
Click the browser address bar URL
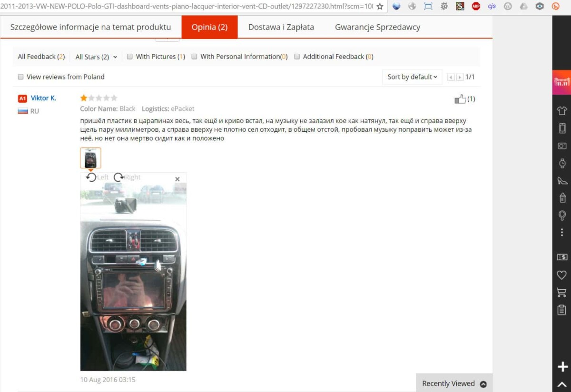pos(187,7)
